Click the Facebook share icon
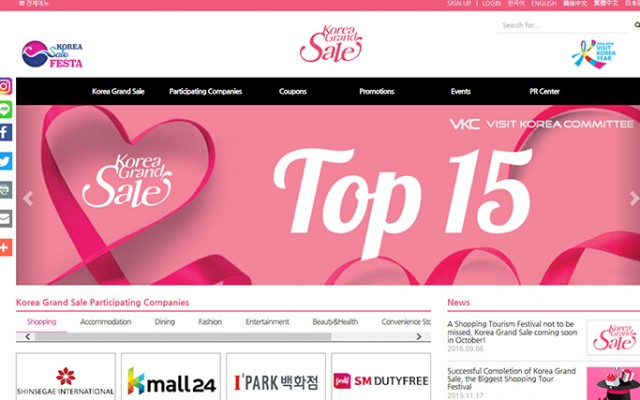Screen dimensions: 640x400 coord(5,132)
